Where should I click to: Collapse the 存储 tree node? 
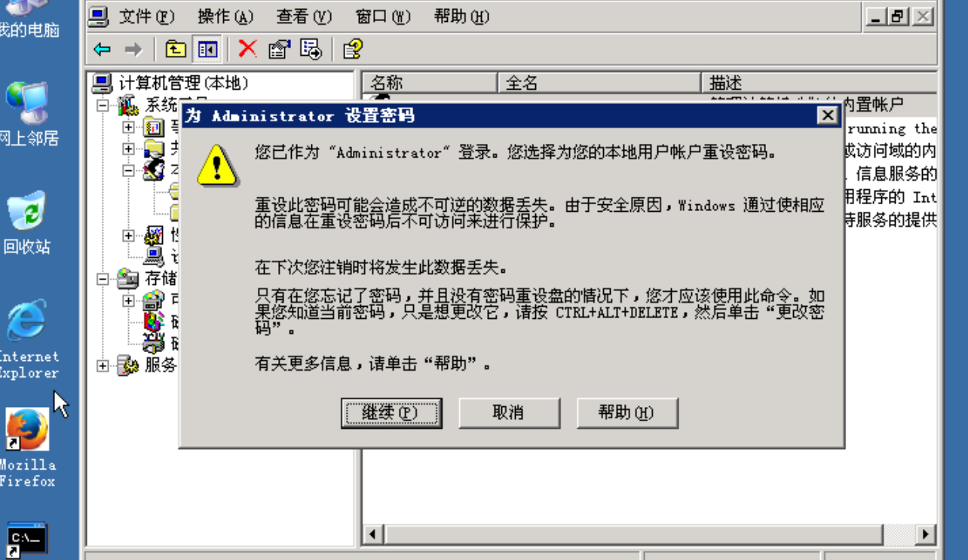[x=103, y=279]
